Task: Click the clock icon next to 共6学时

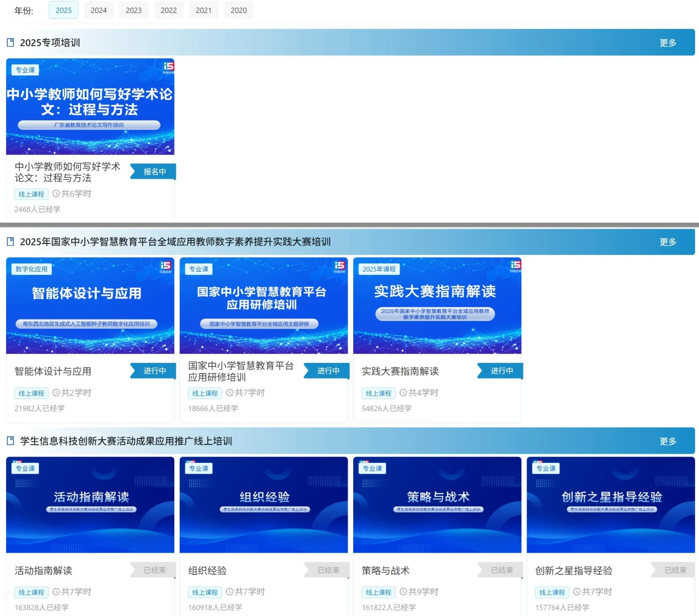Action: 56,194
